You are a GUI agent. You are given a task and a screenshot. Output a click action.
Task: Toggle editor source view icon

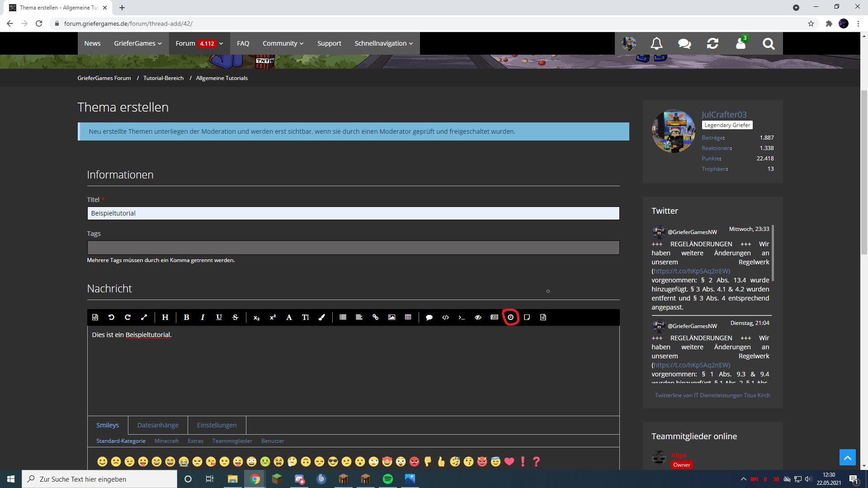pyautogui.click(x=95, y=317)
